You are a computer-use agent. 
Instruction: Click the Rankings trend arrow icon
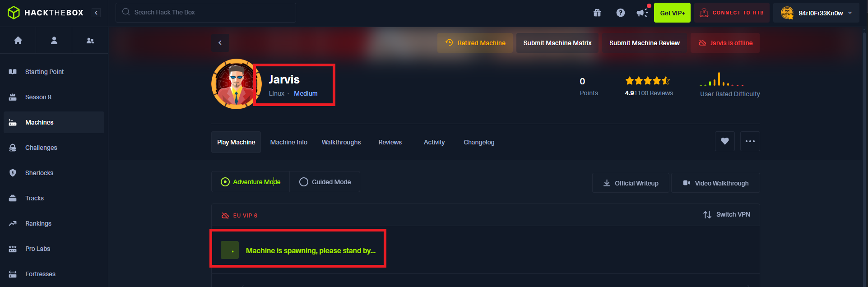coord(13,223)
